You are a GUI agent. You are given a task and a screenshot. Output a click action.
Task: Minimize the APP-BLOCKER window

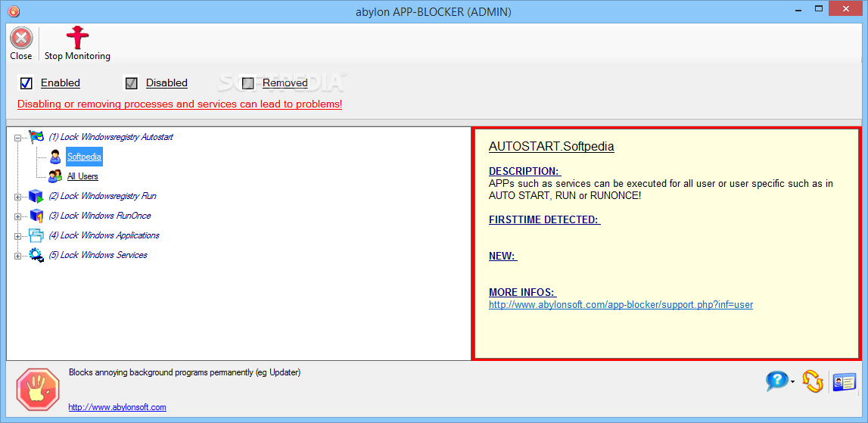tap(798, 10)
